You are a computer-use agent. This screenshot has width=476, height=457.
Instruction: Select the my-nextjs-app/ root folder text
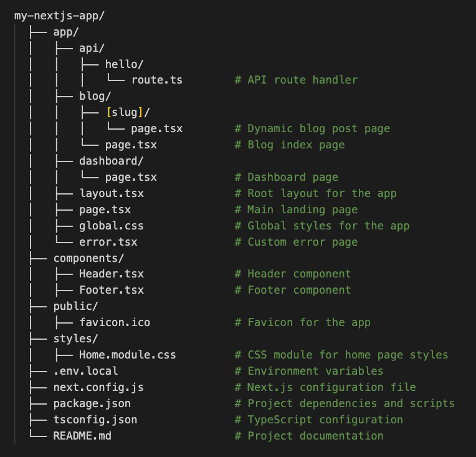point(59,16)
